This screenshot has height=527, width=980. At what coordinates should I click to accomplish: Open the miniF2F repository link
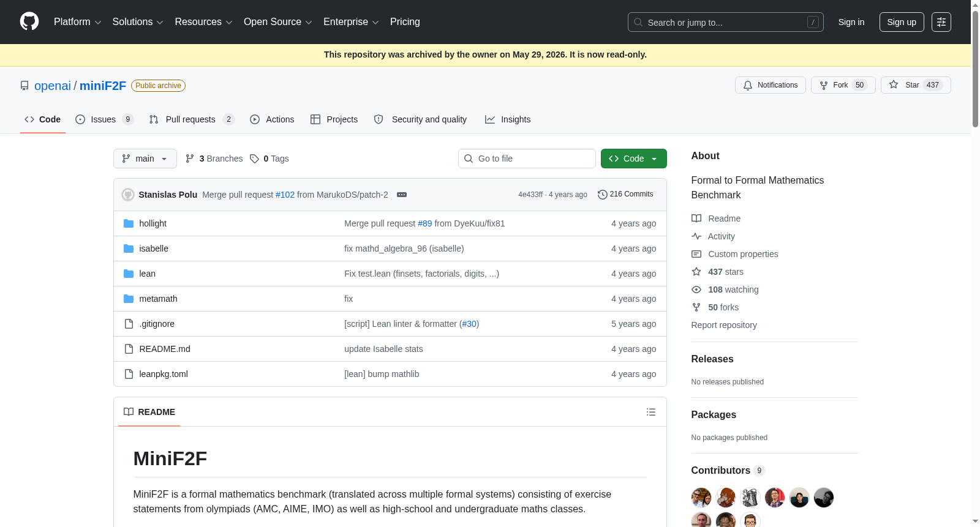click(103, 86)
